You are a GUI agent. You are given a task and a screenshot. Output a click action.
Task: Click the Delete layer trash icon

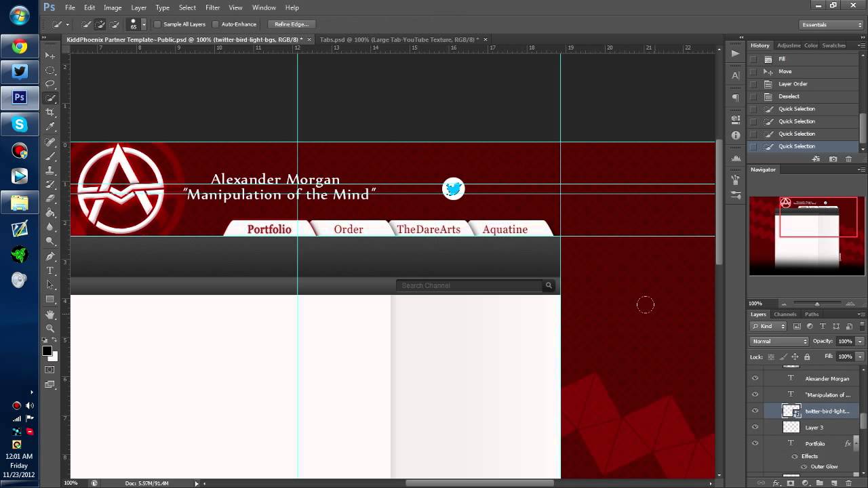[848, 483]
